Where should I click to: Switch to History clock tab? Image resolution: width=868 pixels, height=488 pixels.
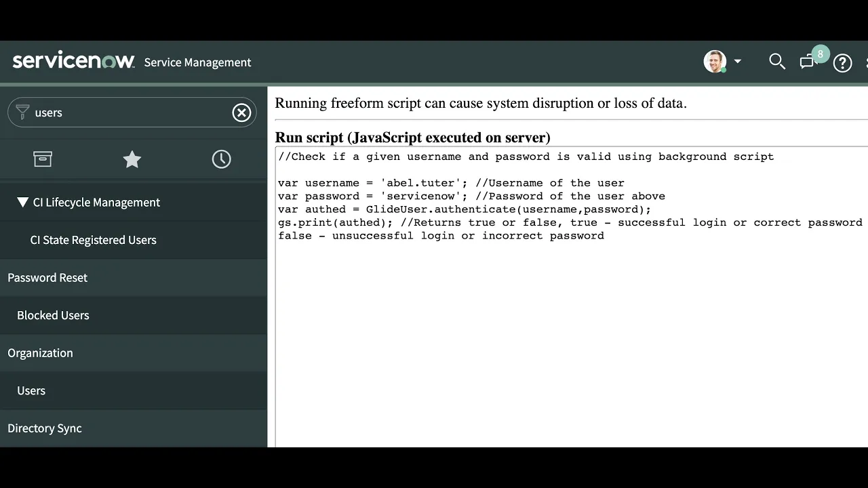coord(221,159)
